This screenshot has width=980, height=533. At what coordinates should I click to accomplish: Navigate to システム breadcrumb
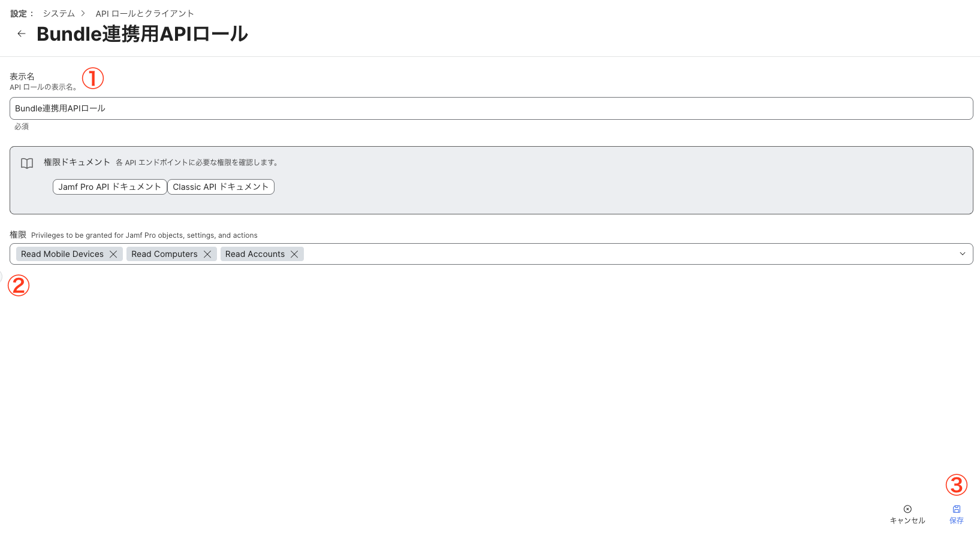point(59,13)
